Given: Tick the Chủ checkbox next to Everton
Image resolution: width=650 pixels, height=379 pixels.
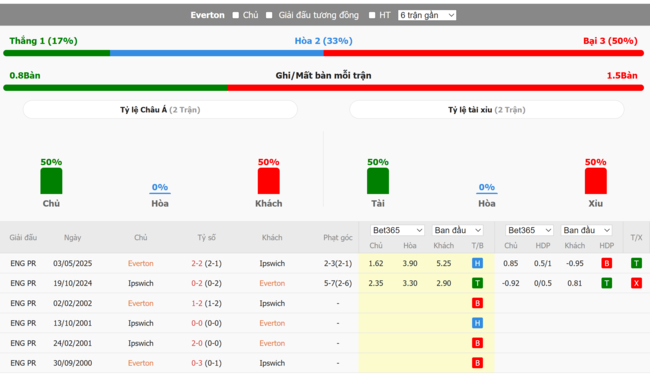Looking at the screenshot, I should pos(235,15).
